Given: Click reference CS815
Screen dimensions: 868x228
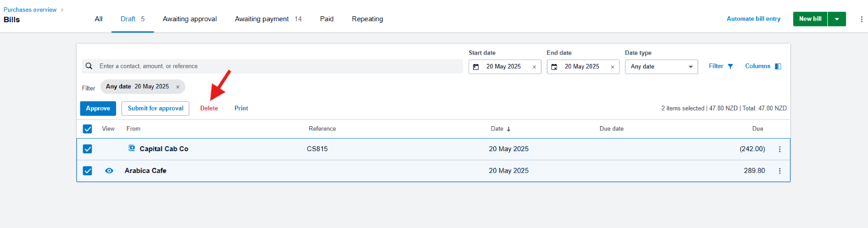Looking at the screenshot, I should click(317, 149).
